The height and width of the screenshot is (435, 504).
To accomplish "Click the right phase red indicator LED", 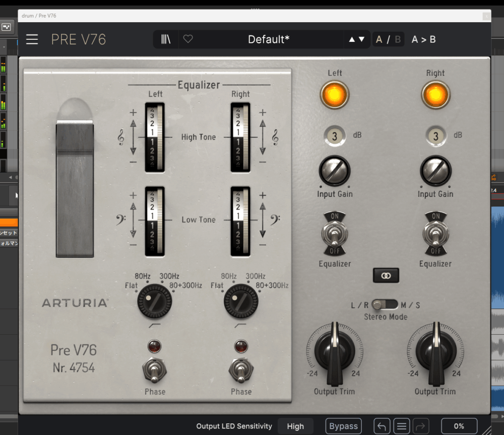I will (241, 346).
